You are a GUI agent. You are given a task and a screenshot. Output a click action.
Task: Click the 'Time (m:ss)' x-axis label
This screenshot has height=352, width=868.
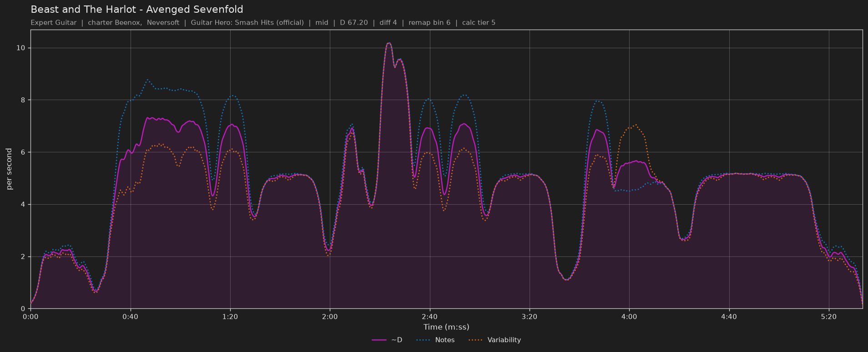(x=446, y=327)
